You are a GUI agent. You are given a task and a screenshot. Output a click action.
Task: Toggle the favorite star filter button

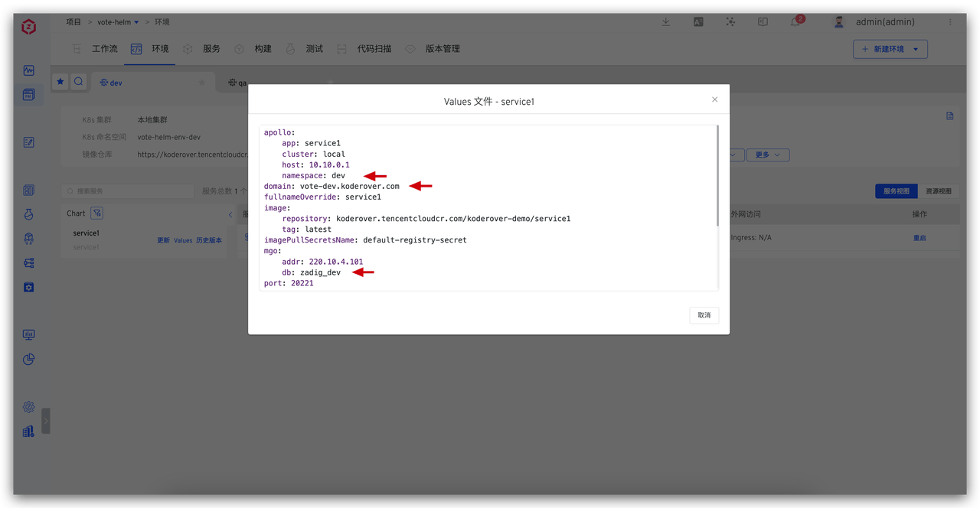point(60,82)
